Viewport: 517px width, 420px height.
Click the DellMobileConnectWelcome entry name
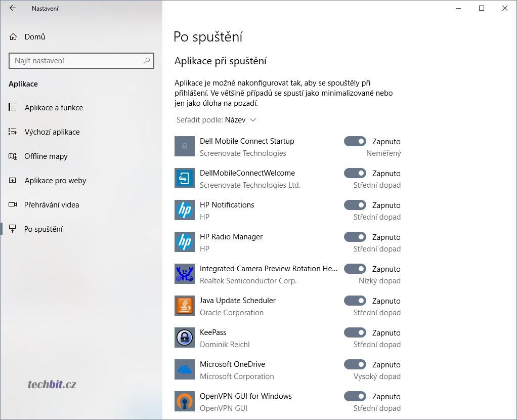[247, 173]
